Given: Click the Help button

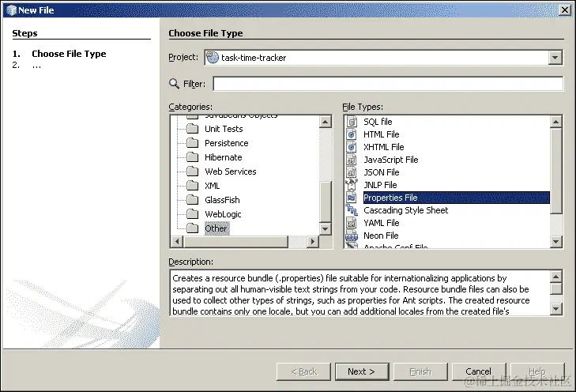Looking at the screenshot, I should (x=537, y=371).
